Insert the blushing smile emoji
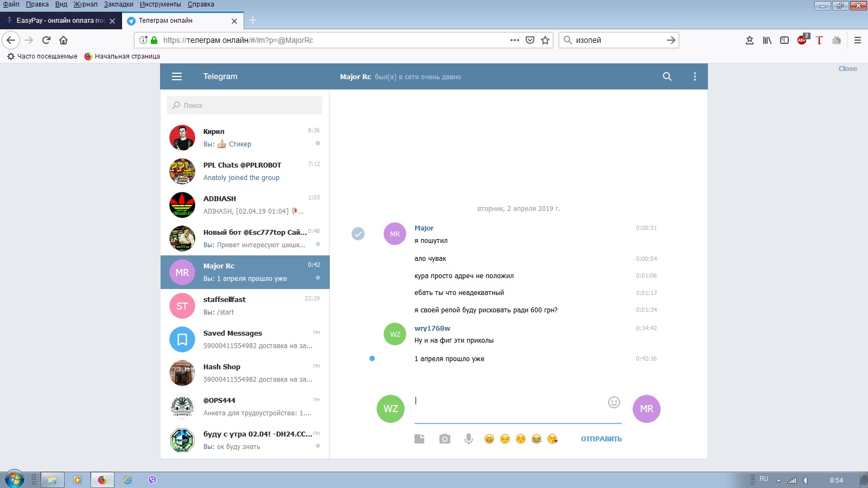This screenshot has width=868, height=488. [521, 439]
